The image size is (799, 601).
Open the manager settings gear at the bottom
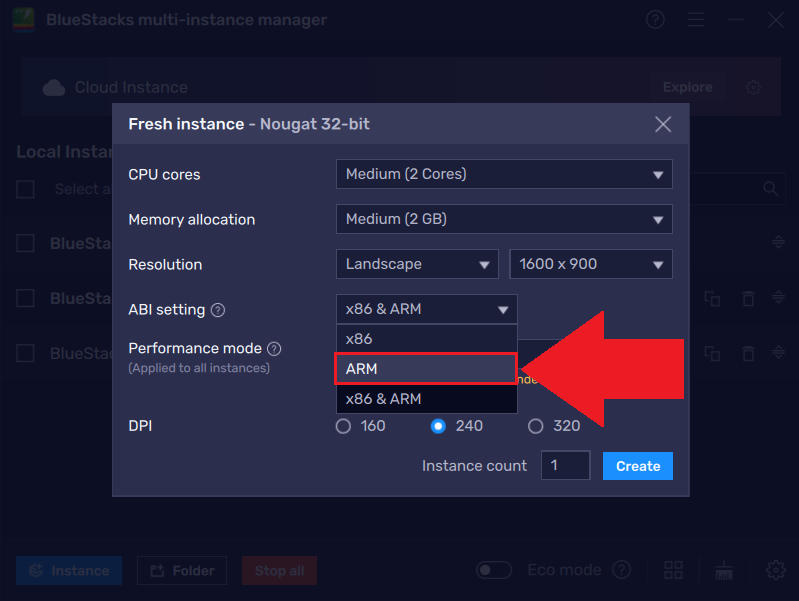tap(776, 570)
